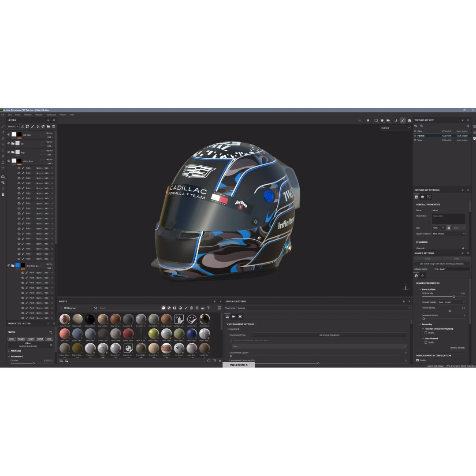476x476 pixels.
Task: Click the history clock icon on right sidebar
Action: coord(474,126)
